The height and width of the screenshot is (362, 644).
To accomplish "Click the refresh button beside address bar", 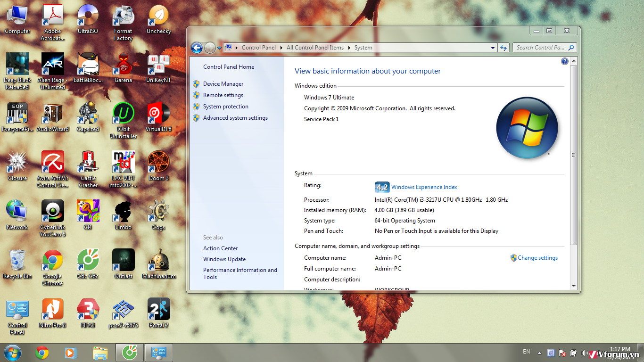I will (504, 48).
